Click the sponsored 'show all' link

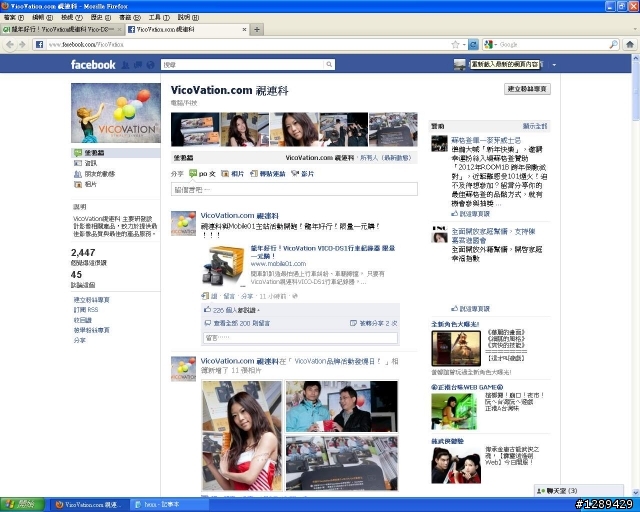click(535, 127)
